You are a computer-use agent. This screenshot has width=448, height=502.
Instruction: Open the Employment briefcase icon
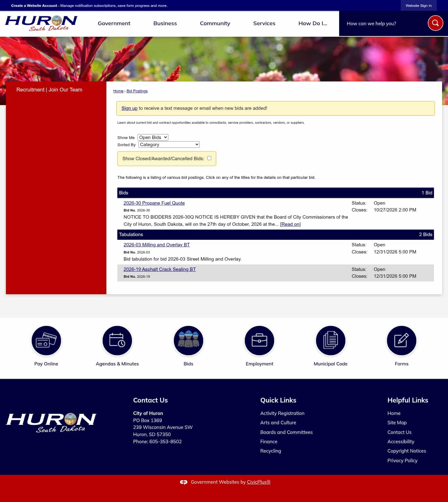[x=259, y=341]
